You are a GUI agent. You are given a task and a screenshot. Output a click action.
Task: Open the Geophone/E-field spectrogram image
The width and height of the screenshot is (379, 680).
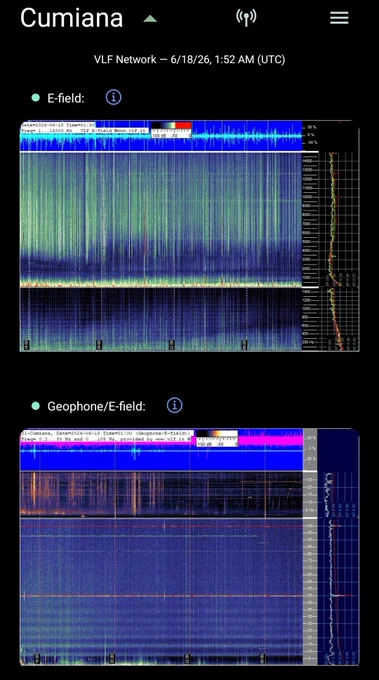(x=190, y=547)
